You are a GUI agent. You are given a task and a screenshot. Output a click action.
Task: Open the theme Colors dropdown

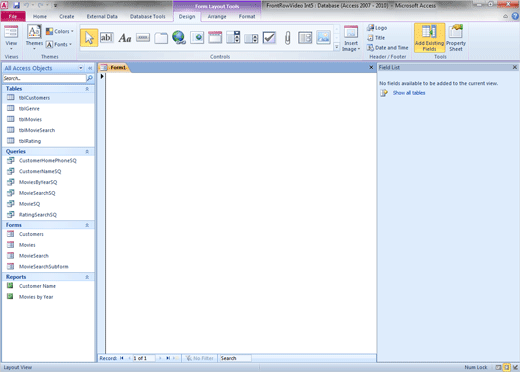[60, 31]
